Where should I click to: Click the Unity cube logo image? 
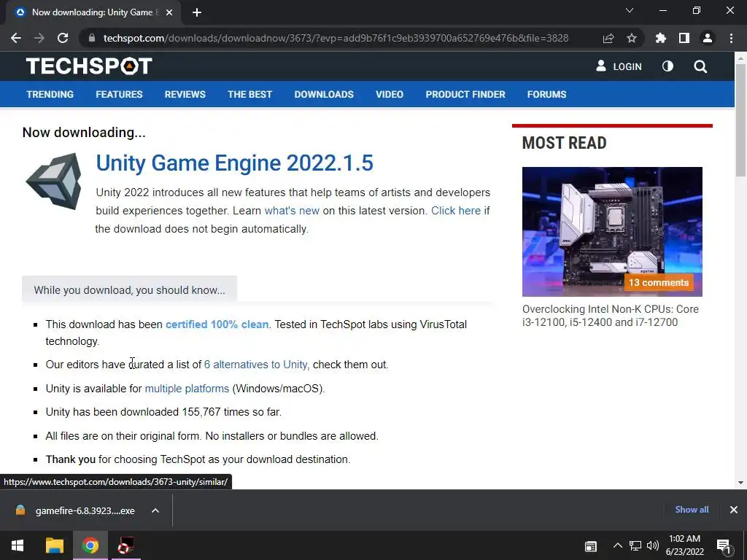[x=53, y=181]
